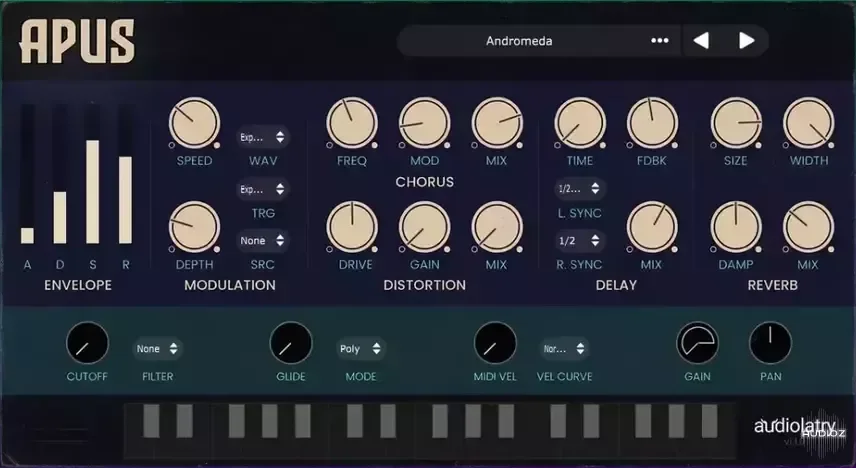
Task: Click the leftmost black key on keyboard
Action: (151, 421)
